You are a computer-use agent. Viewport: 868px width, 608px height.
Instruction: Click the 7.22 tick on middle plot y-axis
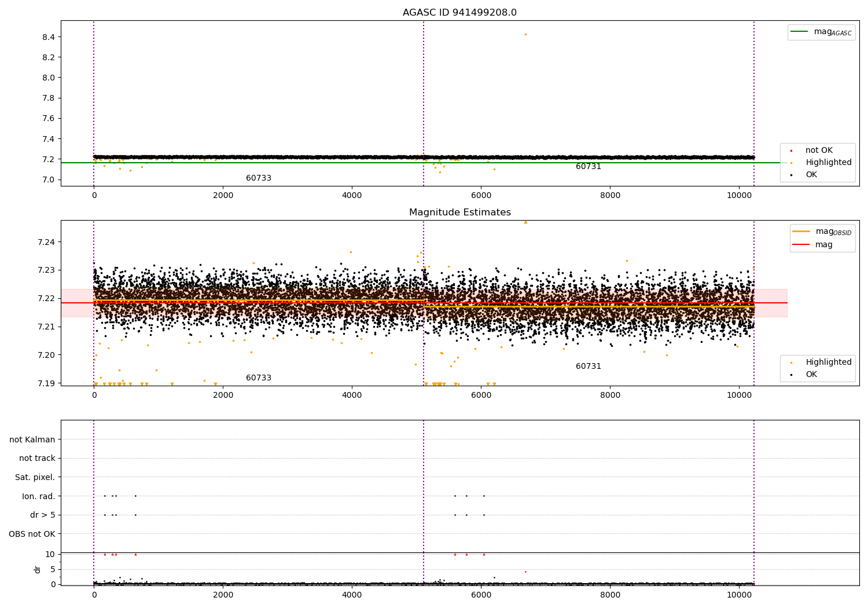pyautogui.click(x=46, y=298)
